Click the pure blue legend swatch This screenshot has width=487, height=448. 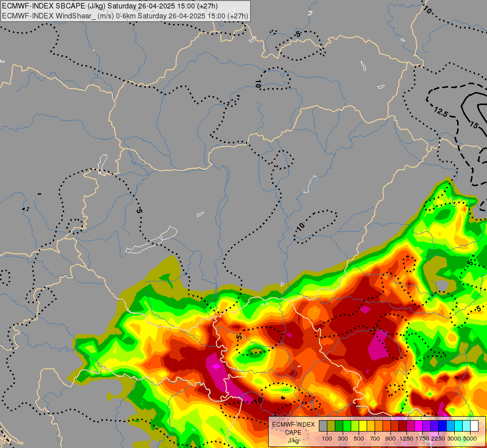pos(442,426)
